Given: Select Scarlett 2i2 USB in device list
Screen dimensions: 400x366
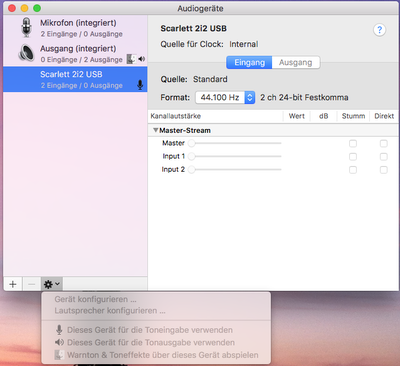Looking at the screenshot, I should coord(75,79).
